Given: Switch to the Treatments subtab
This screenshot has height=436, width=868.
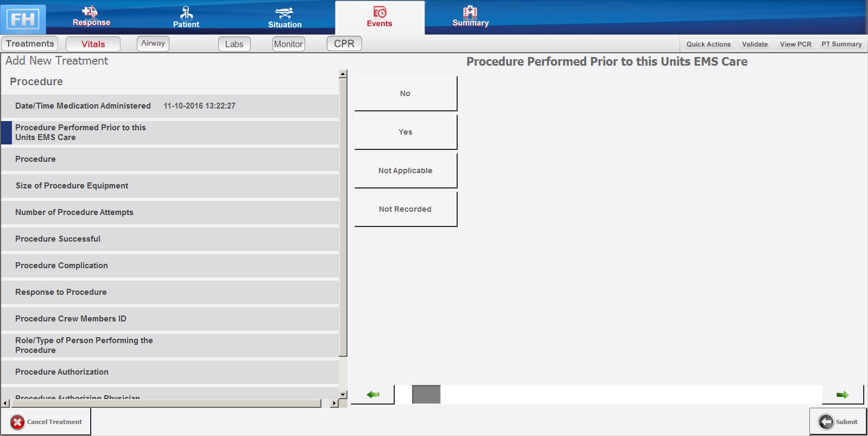Looking at the screenshot, I should pos(30,43).
